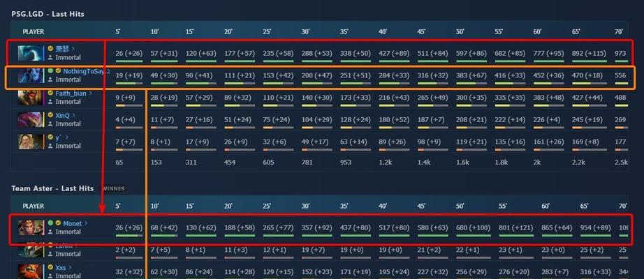Click the green bar under Monet's 517 (+80)
The height and width of the screenshot is (279, 644).
pyautogui.click(x=394, y=236)
